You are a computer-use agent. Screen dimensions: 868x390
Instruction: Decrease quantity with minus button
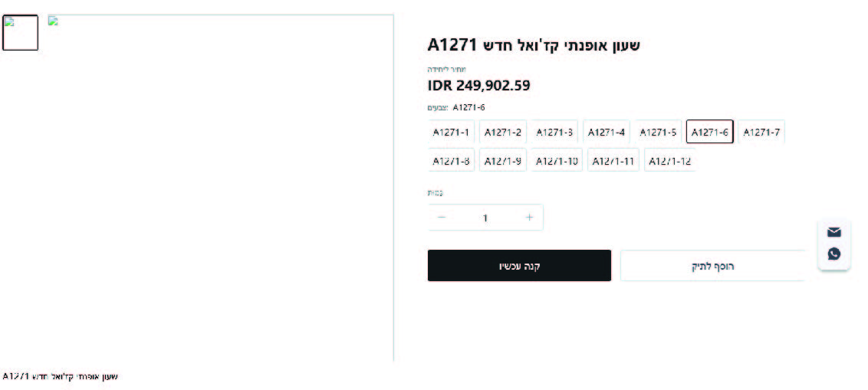(x=442, y=218)
